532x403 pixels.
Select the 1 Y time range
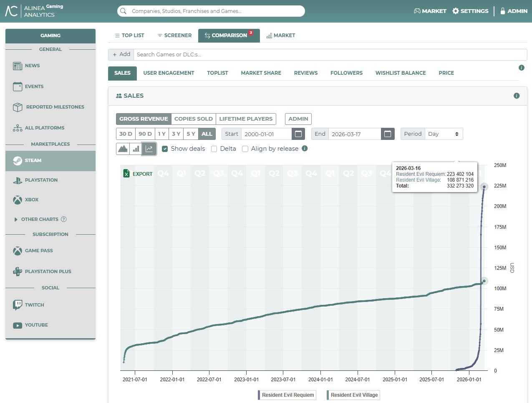coord(162,134)
